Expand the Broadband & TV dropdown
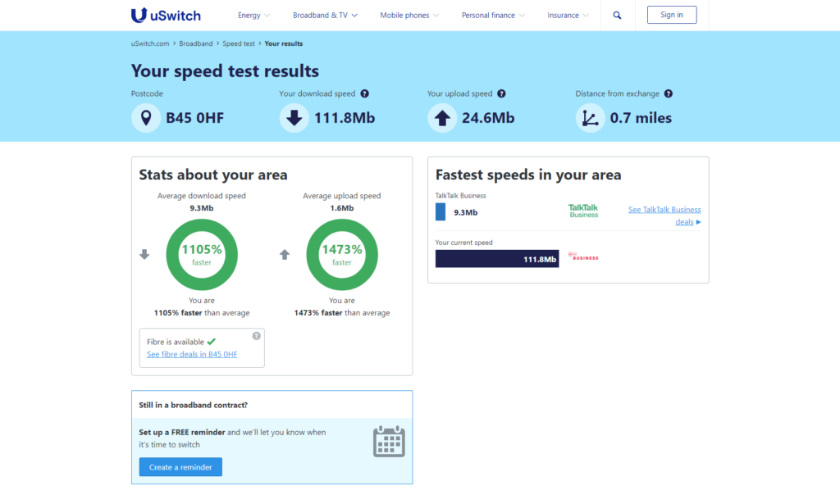 point(325,16)
